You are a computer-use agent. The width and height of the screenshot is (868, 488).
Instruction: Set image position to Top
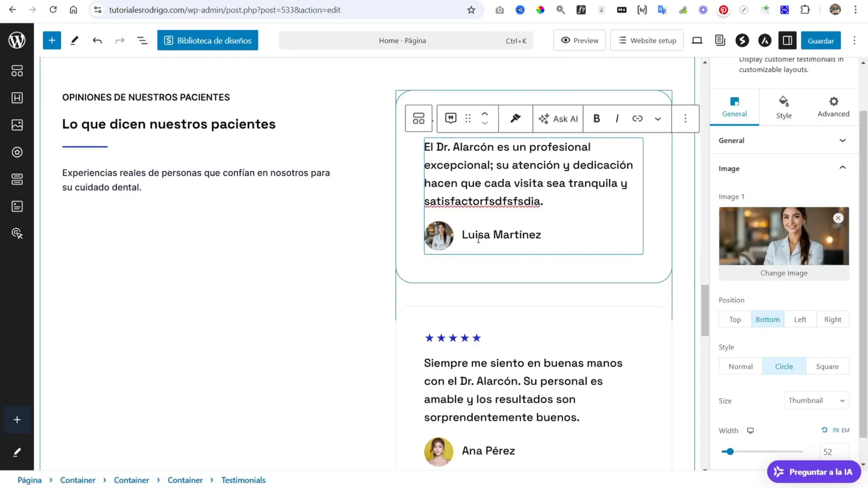pyautogui.click(x=735, y=319)
